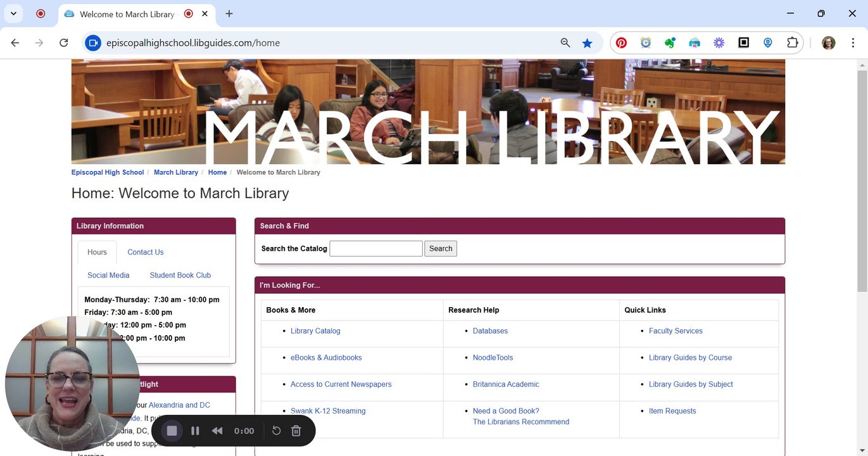The width and height of the screenshot is (868, 456).
Task: Open the NoodleTools link
Action: click(493, 358)
